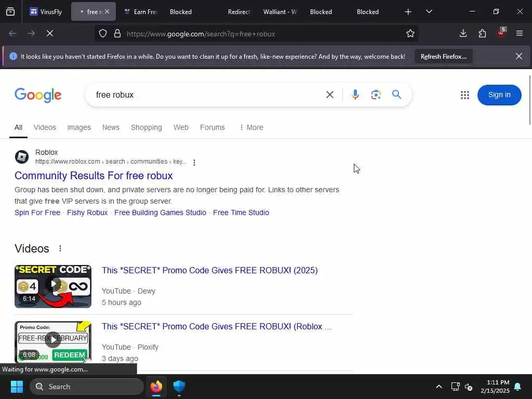View site security padlock info
The width and height of the screenshot is (532, 399).
click(117, 34)
